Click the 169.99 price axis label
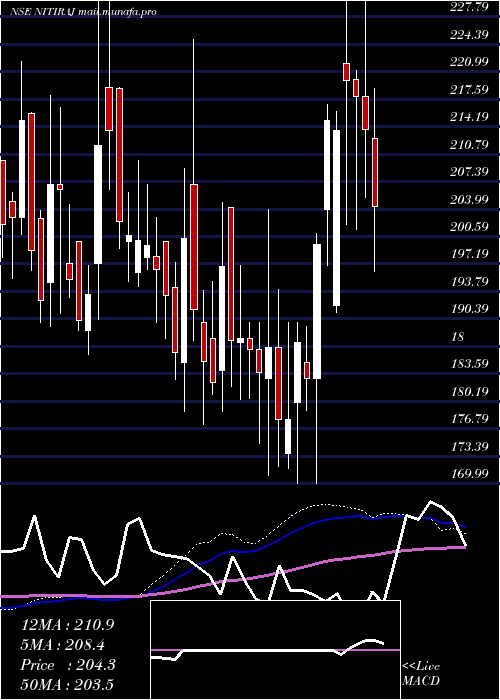Image resolution: width=500 pixels, height=700 pixels. click(x=470, y=474)
